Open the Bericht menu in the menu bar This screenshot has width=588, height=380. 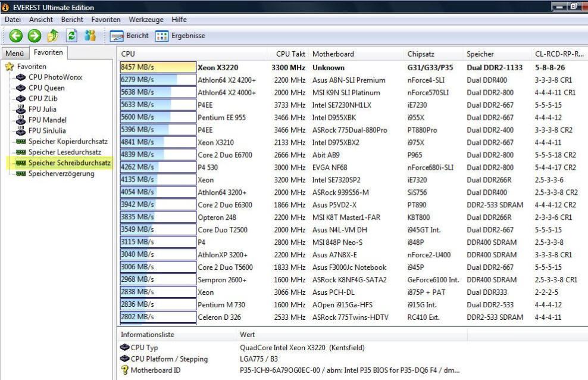click(x=72, y=20)
